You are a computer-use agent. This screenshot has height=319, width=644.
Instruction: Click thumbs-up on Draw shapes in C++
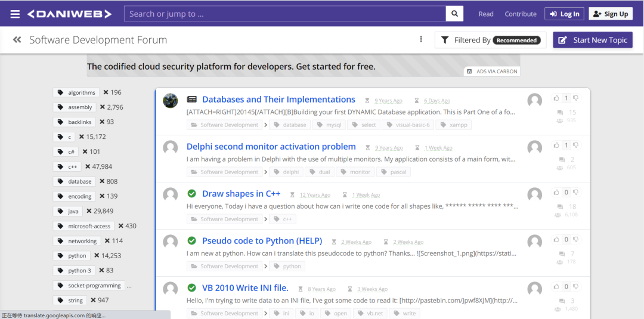(x=556, y=193)
